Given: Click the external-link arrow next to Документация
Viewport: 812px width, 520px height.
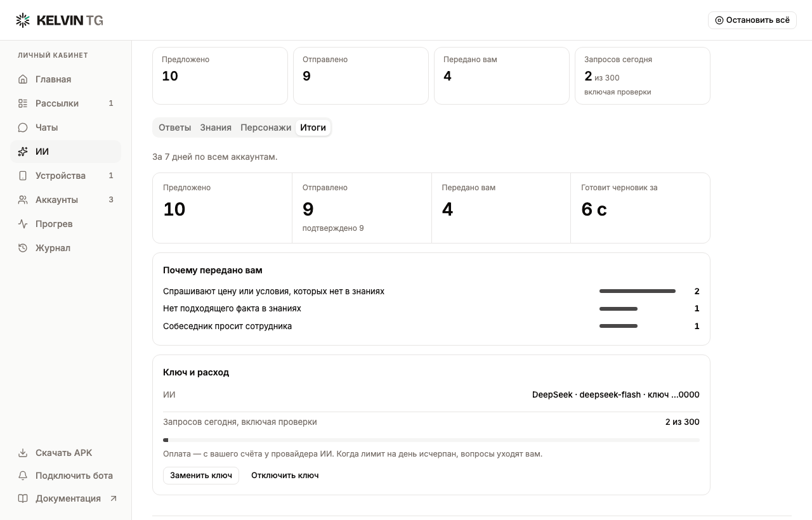Looking at the screenshot, I should pyautogui.click(x=114, y=498).
